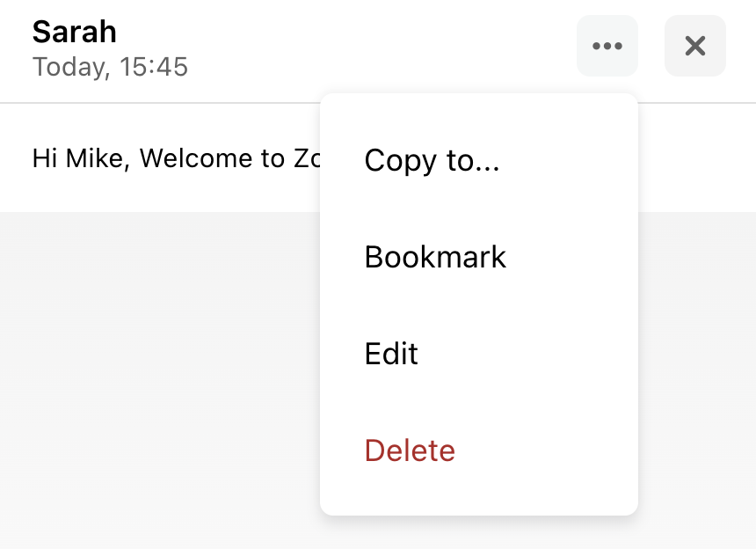Close the message panel with the X
This screenshot has height=549, width=756.
[x=694, y=46]
